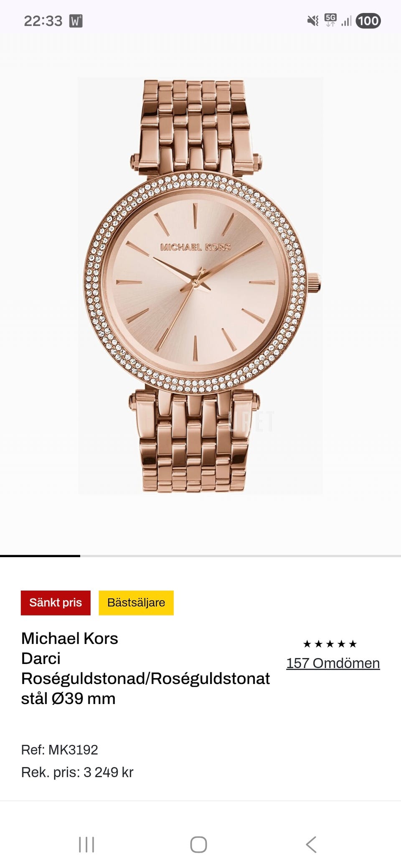Open the recent apps button

[86, 844]
